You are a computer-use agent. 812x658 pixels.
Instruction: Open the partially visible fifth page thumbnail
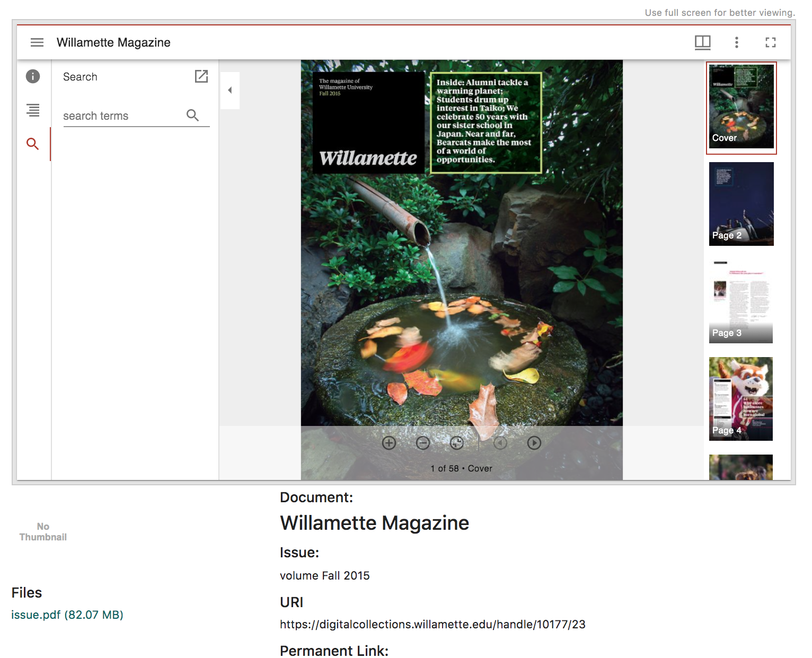tap(741, 467)
